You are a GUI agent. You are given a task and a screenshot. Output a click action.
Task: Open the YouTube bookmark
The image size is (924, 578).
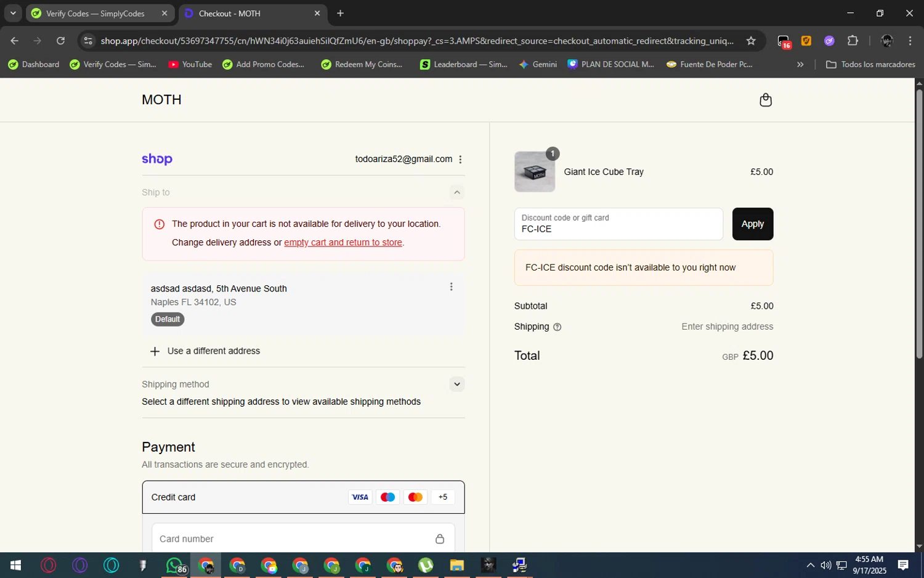coord(190,64)
